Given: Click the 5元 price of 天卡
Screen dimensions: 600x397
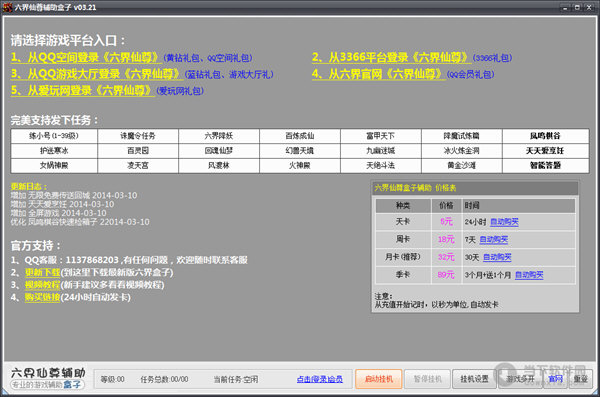Looking at the screenshot, I should (446, 222).
